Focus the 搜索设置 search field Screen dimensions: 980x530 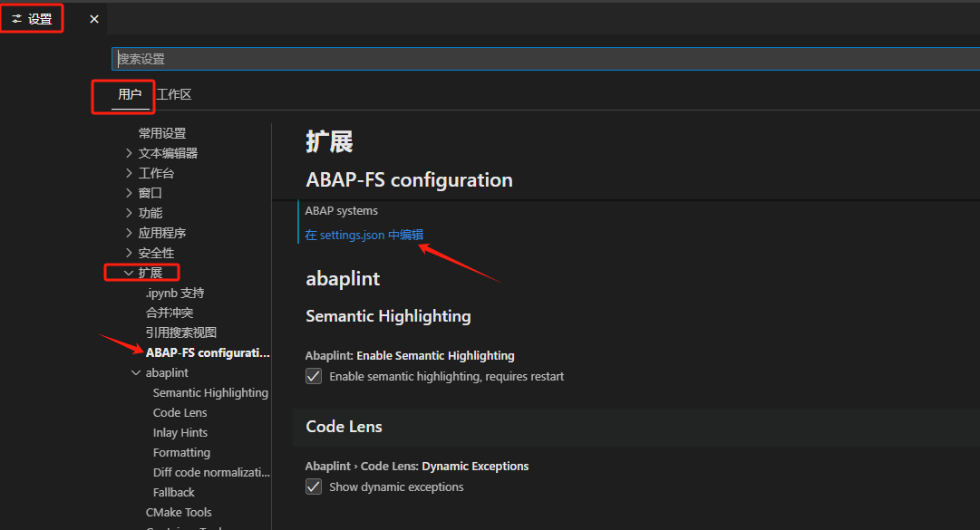pos(546,59)
